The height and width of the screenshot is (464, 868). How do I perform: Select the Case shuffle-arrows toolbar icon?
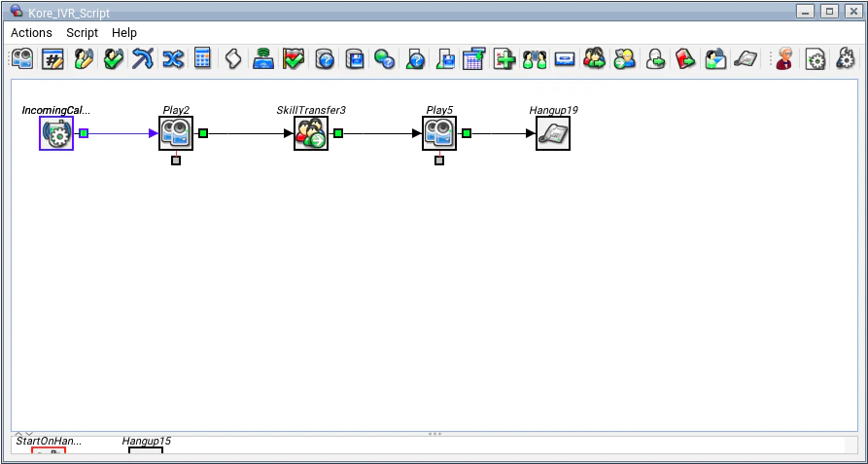coord(173,58)
